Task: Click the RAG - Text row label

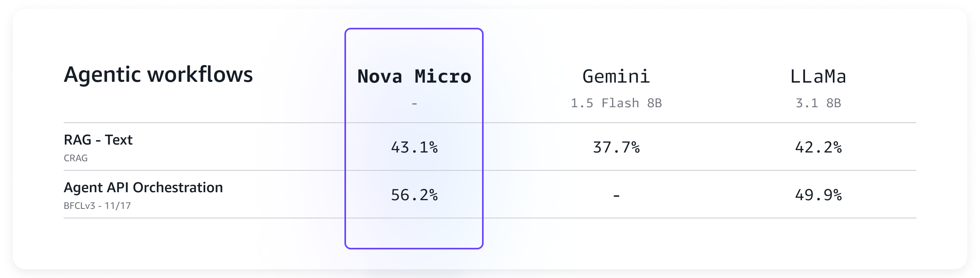Action: coord(98,140)
